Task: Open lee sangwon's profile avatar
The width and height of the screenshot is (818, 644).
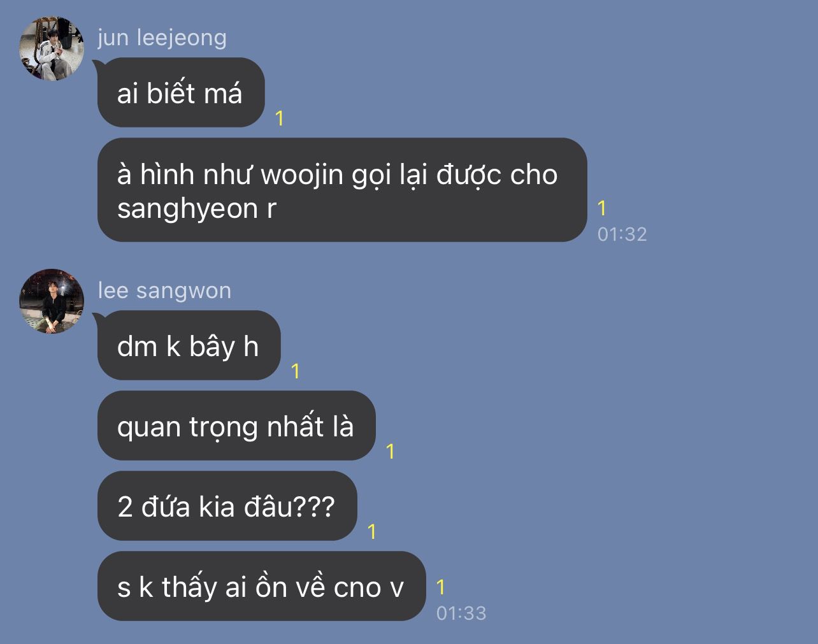Action: (x=52, y=301)
